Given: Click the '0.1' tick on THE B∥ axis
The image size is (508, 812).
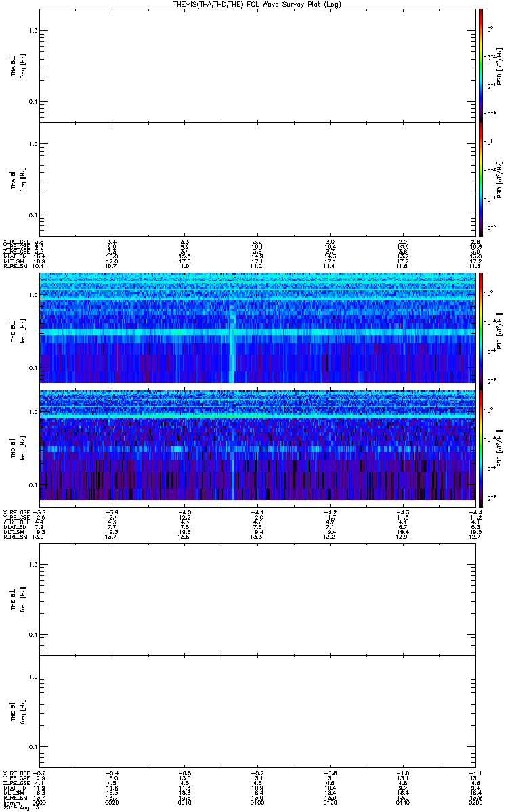Looking at the screenshot, I should [34, 746].
